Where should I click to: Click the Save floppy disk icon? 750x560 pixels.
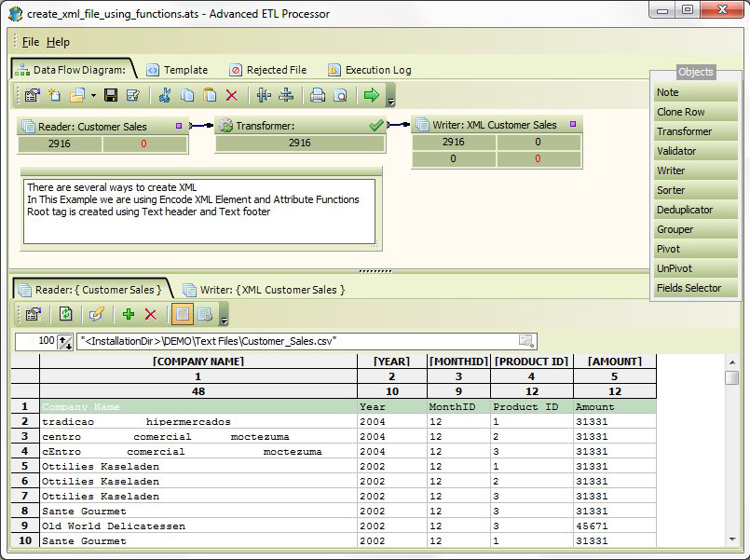[x=111, y=95]
